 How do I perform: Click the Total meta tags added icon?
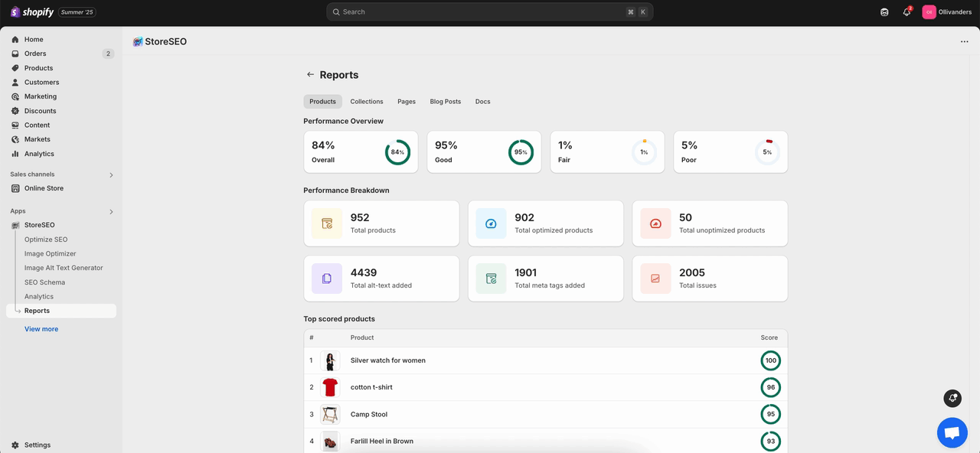point(491,279)
